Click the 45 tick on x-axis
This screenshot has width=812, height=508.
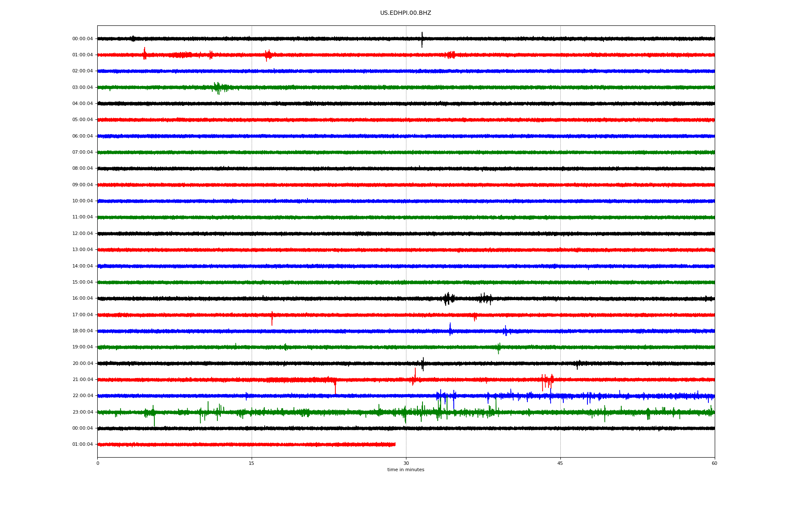[x=560, y=463]
